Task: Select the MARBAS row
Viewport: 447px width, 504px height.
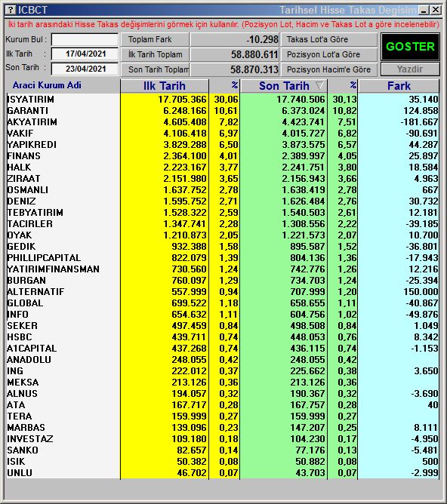Action: [x=223, y=428]
